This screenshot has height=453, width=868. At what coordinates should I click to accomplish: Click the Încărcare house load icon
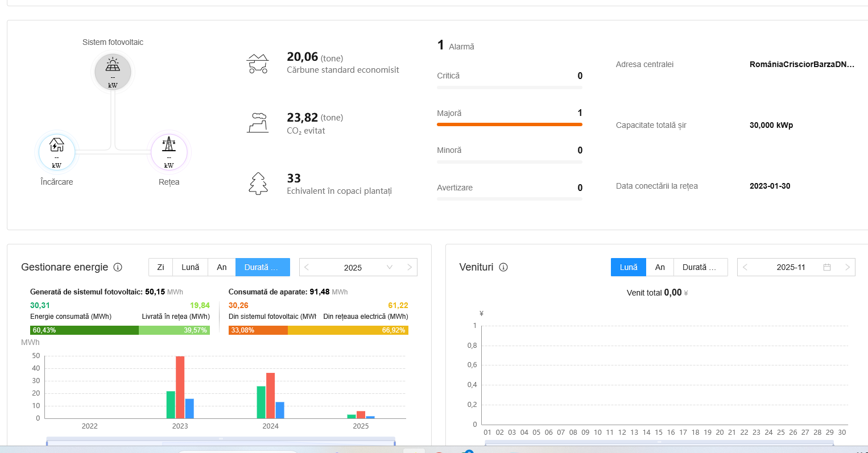tap(56, 146)
